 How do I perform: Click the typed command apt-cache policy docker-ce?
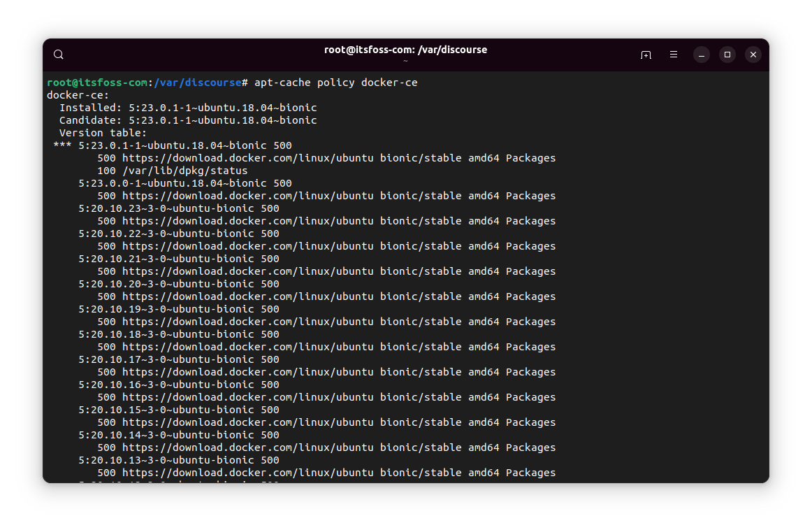335,83
